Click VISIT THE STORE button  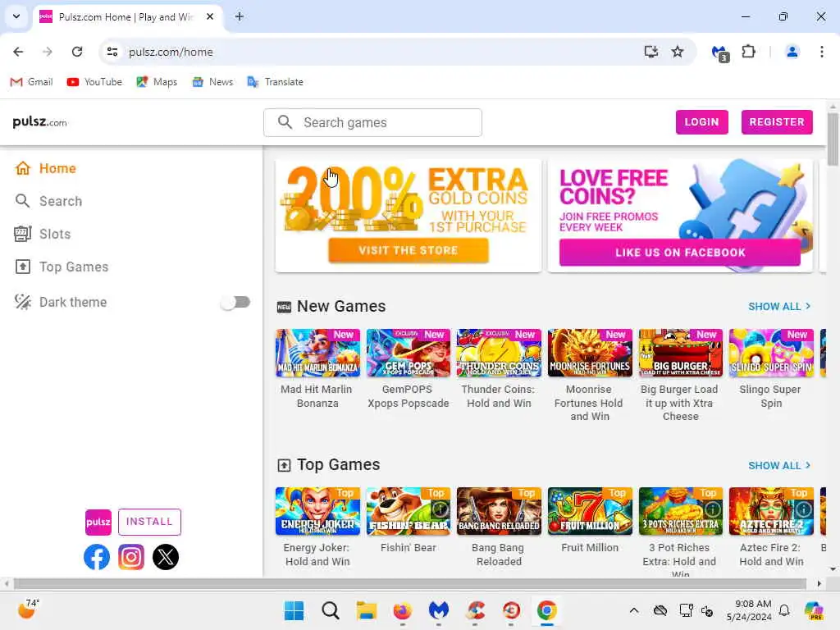click(x=409, y=250)
